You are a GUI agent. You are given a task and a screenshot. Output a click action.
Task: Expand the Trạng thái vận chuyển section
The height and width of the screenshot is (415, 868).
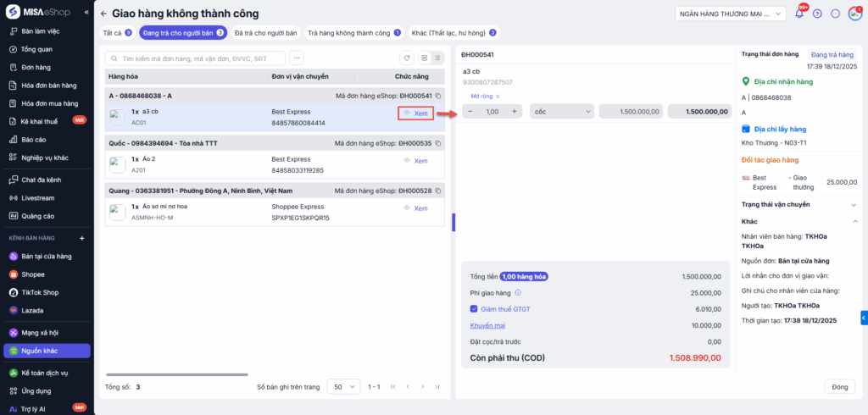point(854,204)
